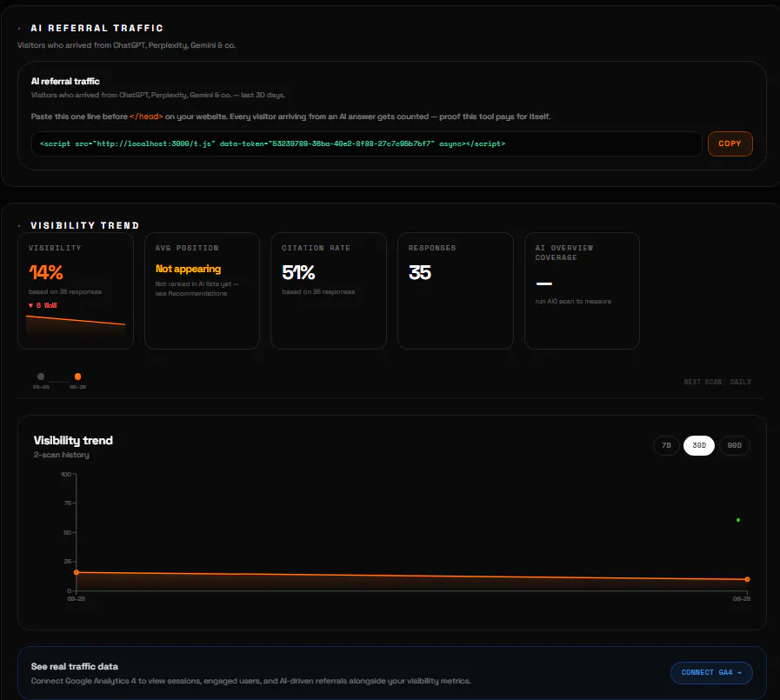Click the '35' responses value
Image resolution: width=780 pixels, height=700 pixels.
pyautogui.click(x=420, y=273)
